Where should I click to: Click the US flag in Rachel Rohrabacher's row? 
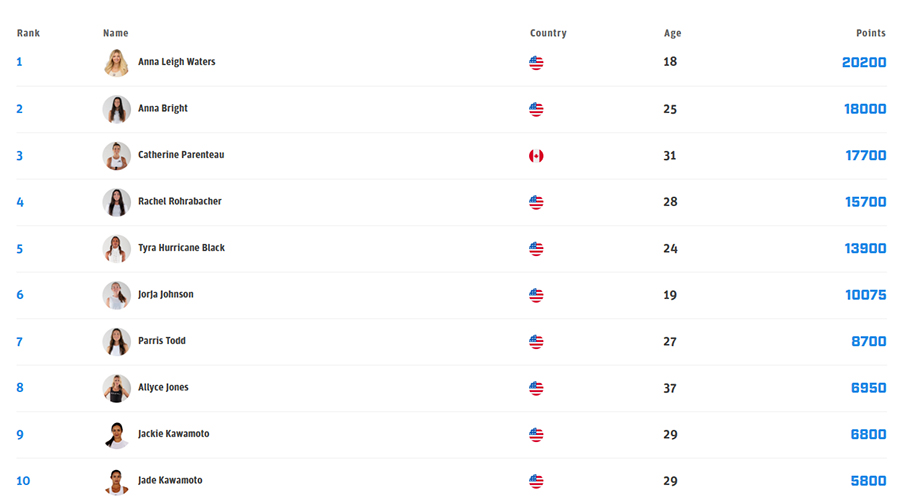pos(536,202)
